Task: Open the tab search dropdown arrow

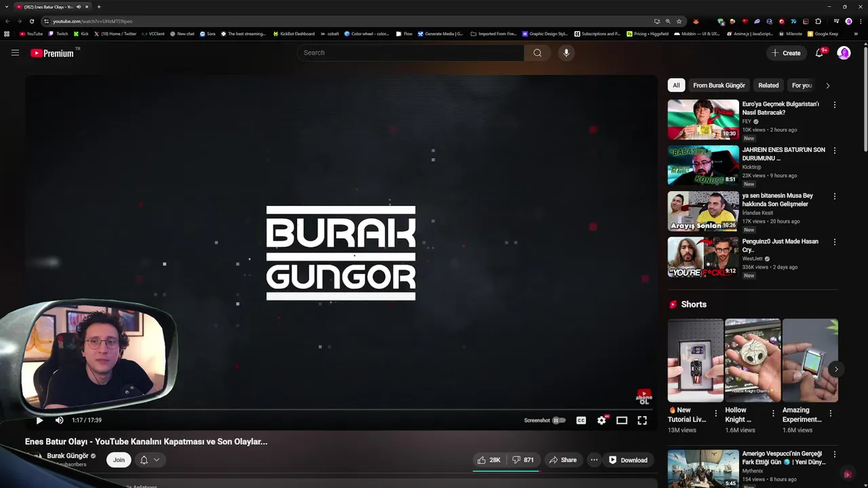Action: click(6, 7)
